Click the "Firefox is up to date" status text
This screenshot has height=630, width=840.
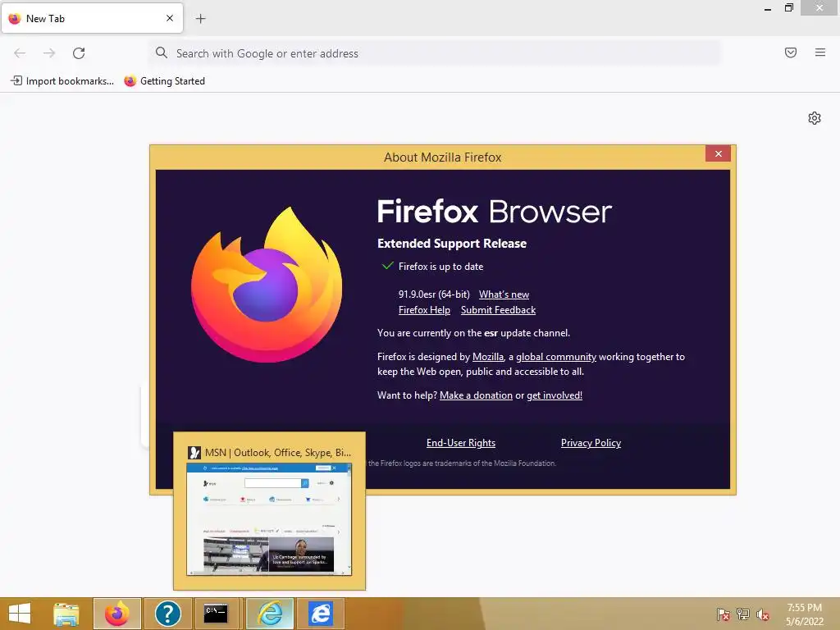[x=441, y=267]
